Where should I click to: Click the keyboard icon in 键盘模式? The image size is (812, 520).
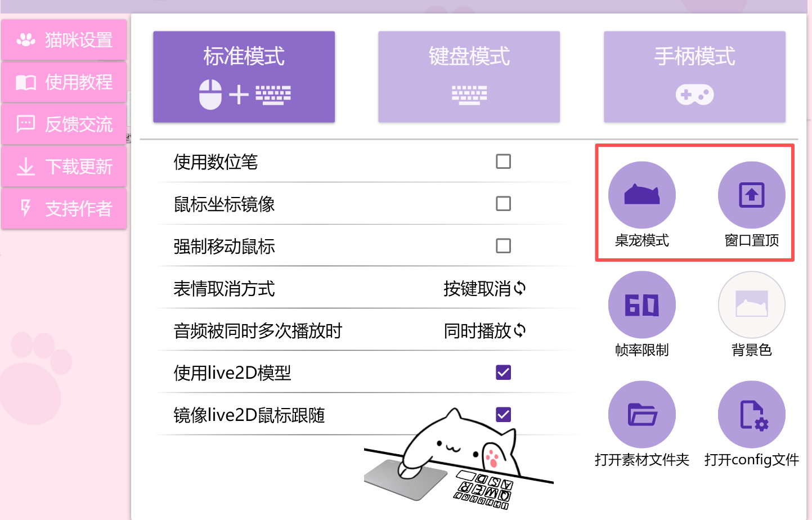click(469, 95)
